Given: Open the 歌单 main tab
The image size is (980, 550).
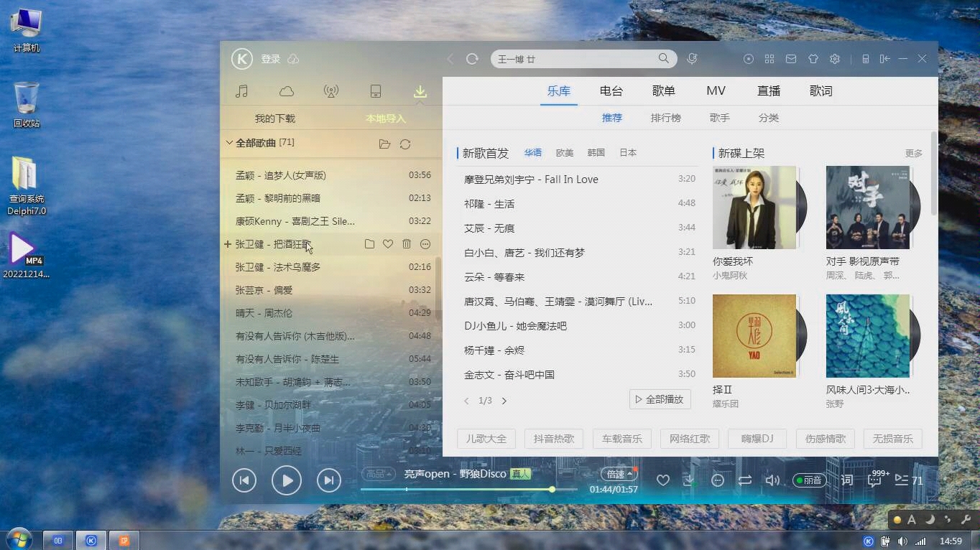Looking at the screenshot, I should click(x=664, y=91).
